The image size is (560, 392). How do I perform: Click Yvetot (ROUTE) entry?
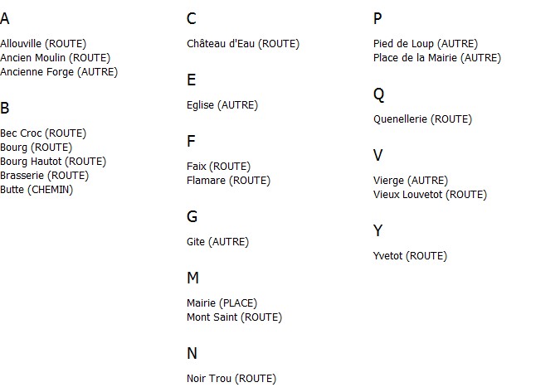(410, 256)
